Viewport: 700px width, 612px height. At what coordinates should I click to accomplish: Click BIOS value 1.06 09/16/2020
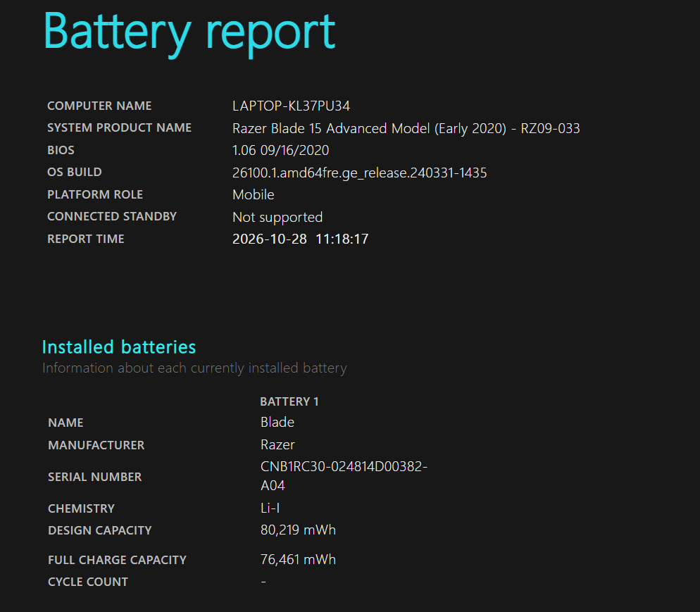click(x=281, y=151)
